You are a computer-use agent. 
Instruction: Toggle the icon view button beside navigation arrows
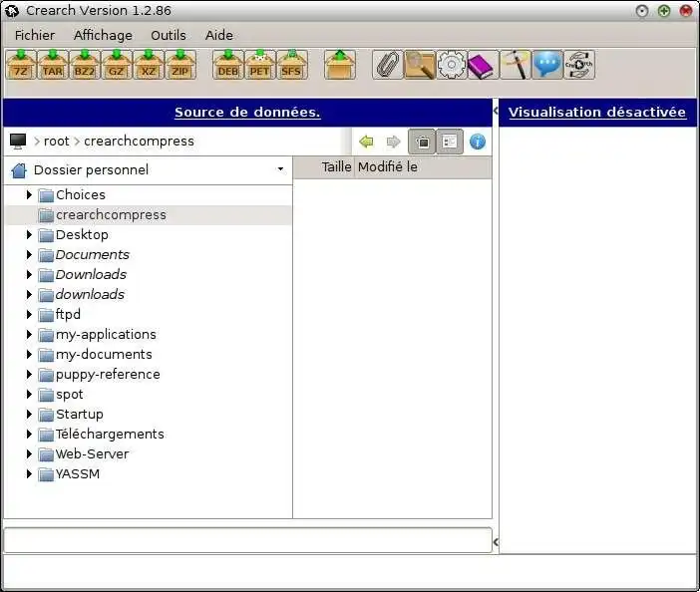tap(422, 142)
